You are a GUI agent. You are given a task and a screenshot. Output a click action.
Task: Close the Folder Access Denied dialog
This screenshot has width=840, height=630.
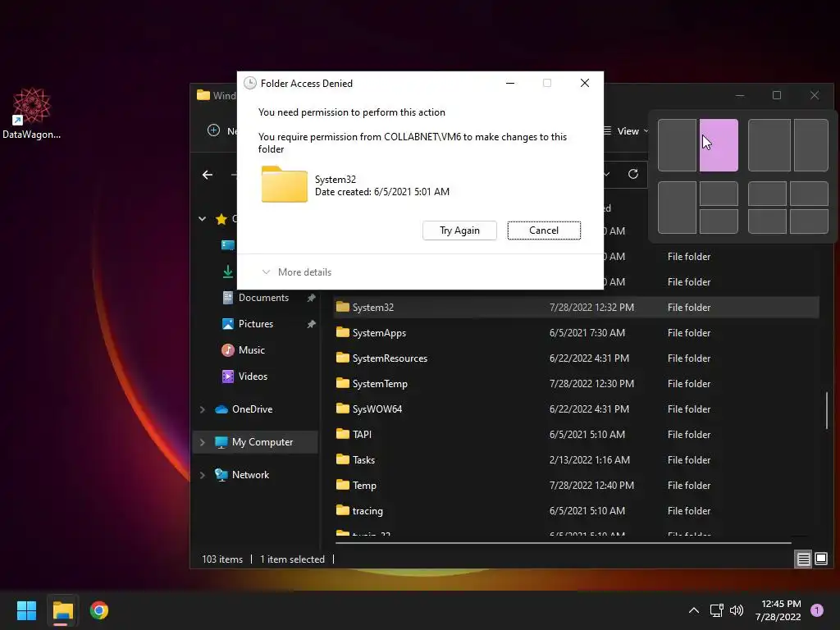point(585,83)
